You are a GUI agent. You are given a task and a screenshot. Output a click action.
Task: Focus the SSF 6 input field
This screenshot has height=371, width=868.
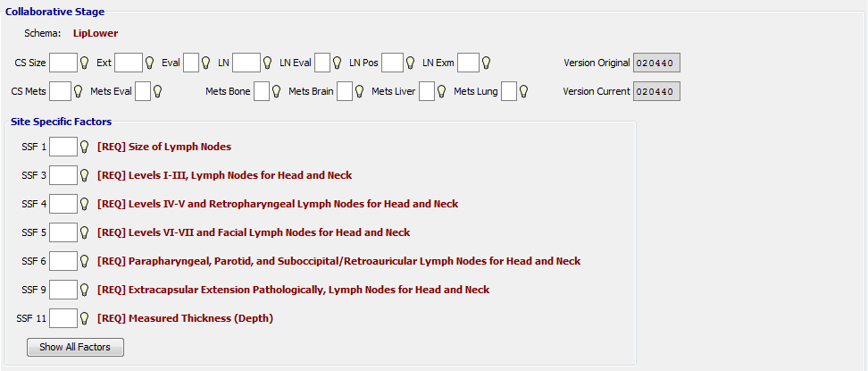[63, 261]
